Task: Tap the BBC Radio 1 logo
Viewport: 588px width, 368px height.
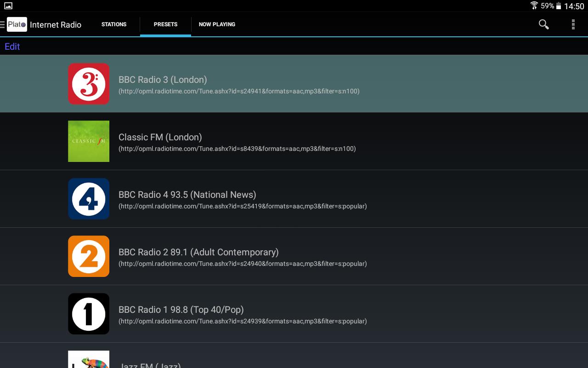Action: (x=89, y=314)
